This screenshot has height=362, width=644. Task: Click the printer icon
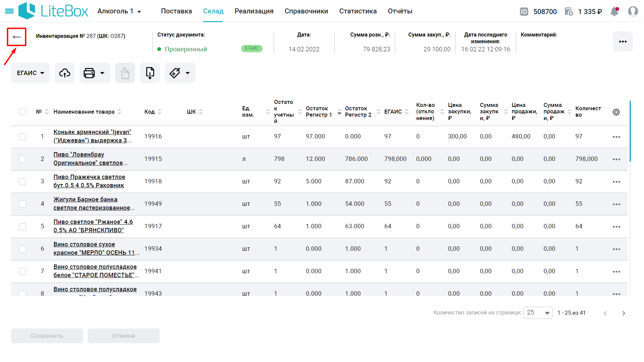pos(89,73)
